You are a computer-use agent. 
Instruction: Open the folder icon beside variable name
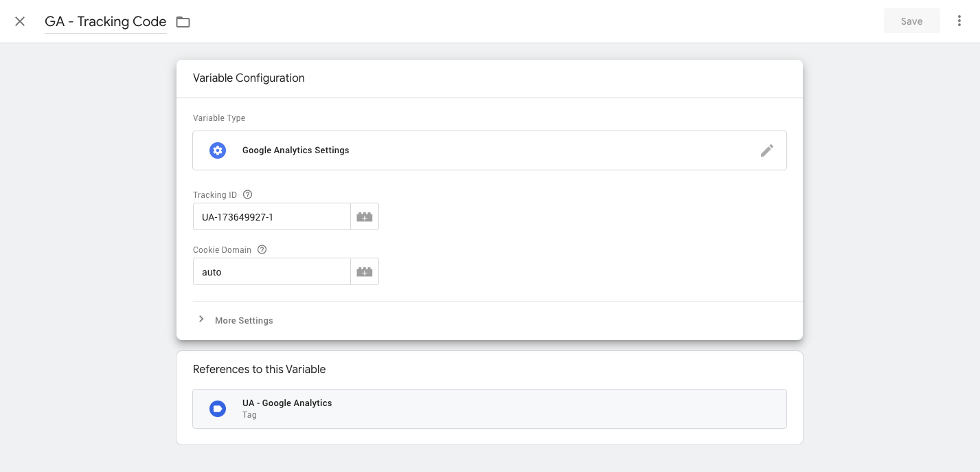click(183, 22)
